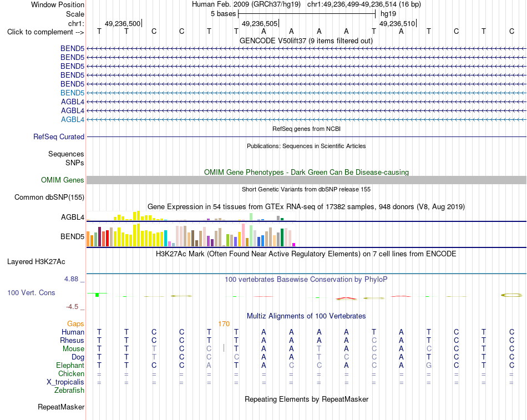Click the RefSeq Curated intron line
527x420 pixels.
pyautogui.click(x=306, y=137)
